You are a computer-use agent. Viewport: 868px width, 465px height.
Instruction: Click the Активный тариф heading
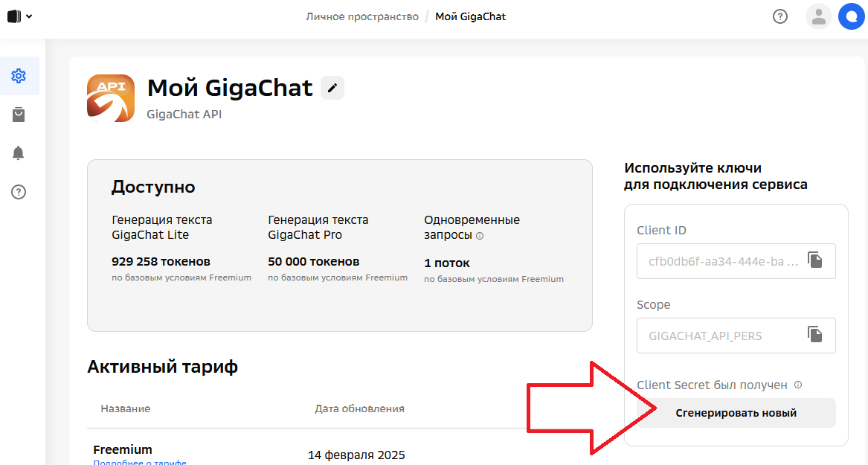pyautogui.click(x=163, y=367)
